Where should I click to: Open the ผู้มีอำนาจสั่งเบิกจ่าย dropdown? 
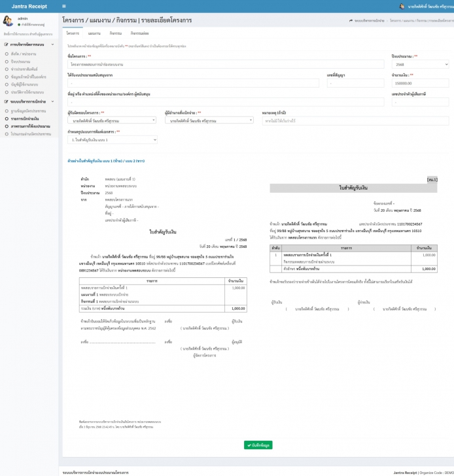click(x=209, y=120)
